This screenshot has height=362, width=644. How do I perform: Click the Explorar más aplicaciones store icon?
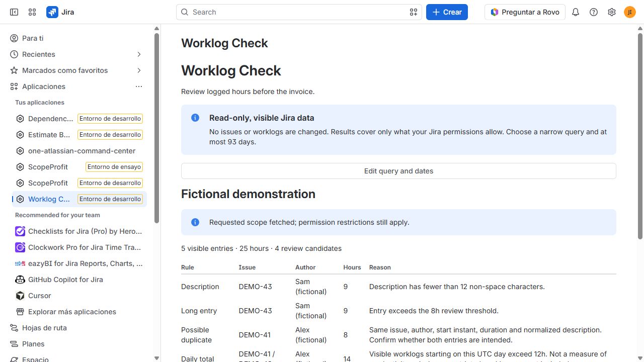coord(20,312)
